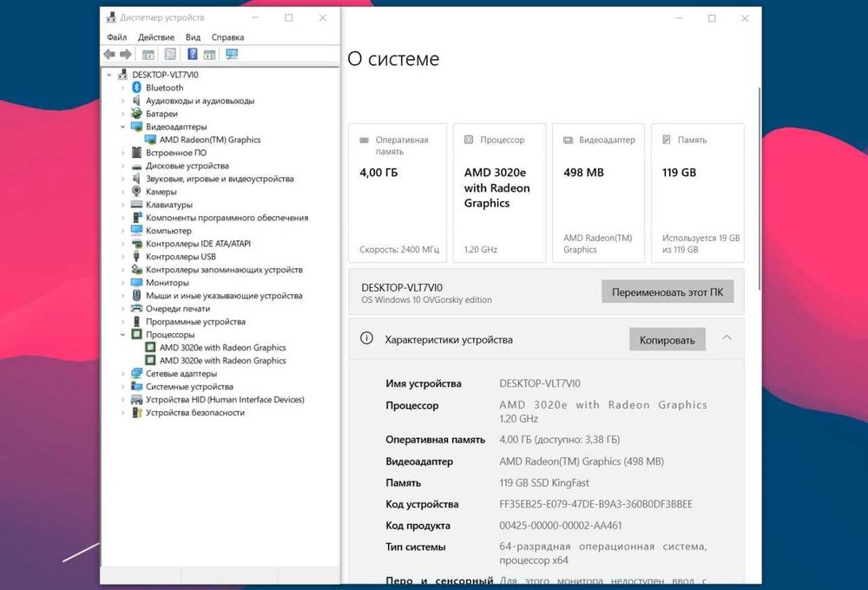Click the Bluetooth icon in device tree
This screenshot has height=590, width=868.
click(x=137, y=88)
